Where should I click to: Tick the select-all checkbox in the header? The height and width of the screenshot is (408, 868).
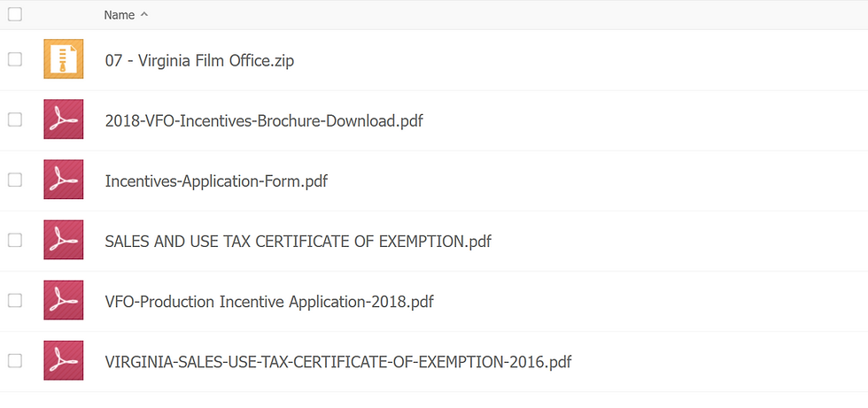(15, 14)
